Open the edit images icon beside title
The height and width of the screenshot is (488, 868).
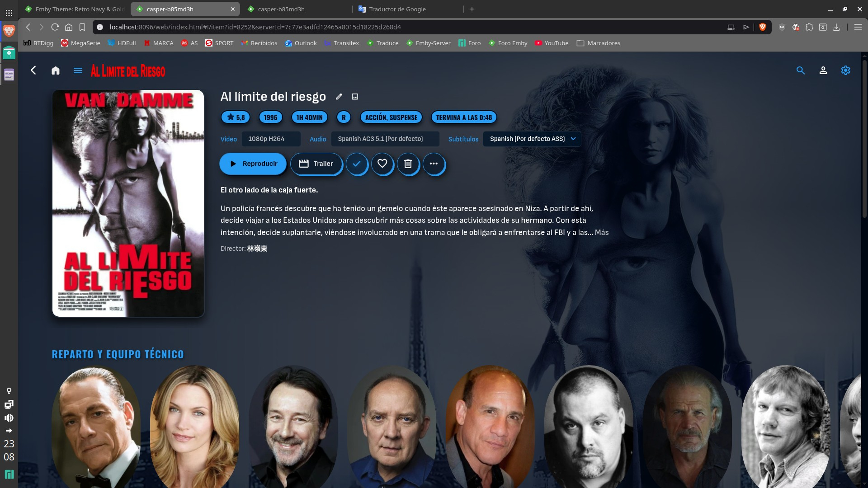(355, 97)
